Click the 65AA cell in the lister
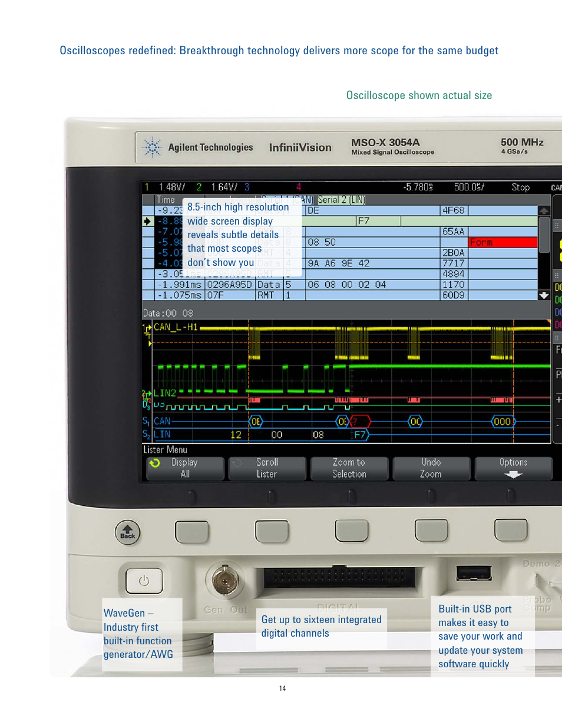 pos(454,232)
